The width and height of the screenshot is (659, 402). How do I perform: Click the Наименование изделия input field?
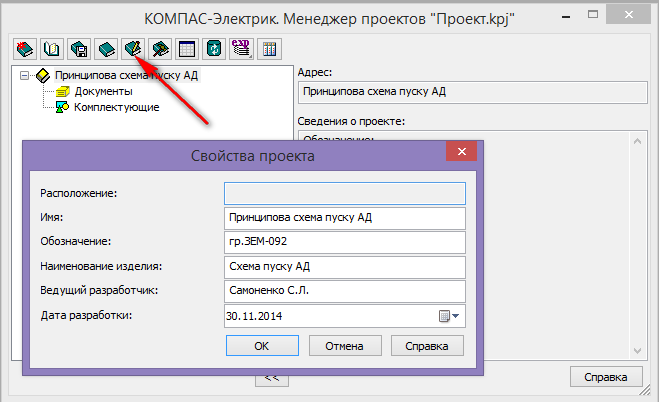pos(345,267)
